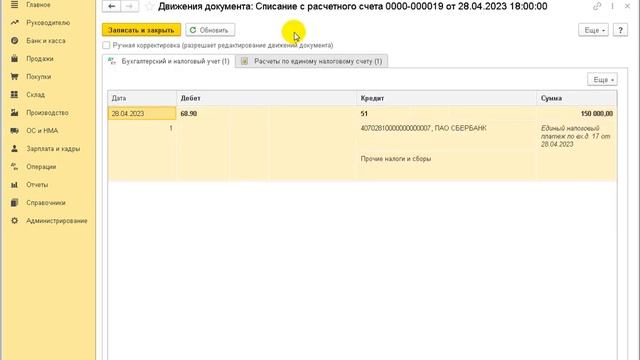Screen dimensions: 640x360
Task: Sort by the Дата column header
Action: [x=142, y=98]
